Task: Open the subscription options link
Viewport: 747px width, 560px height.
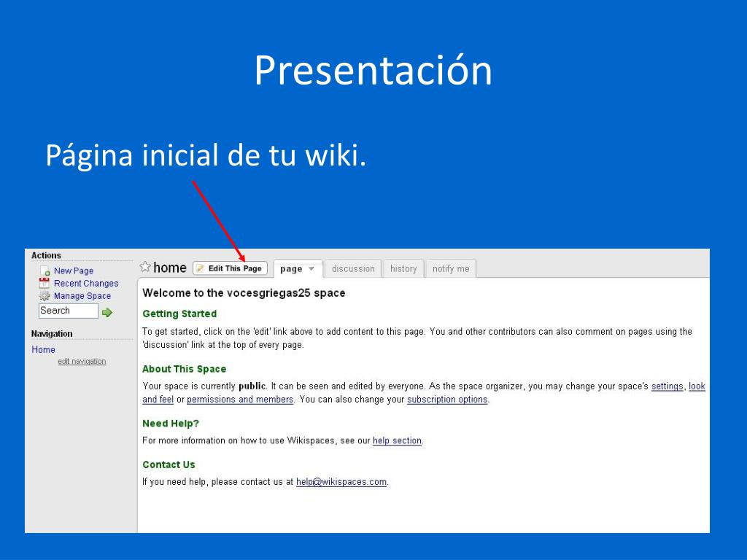Action: (x=447, y=400)
